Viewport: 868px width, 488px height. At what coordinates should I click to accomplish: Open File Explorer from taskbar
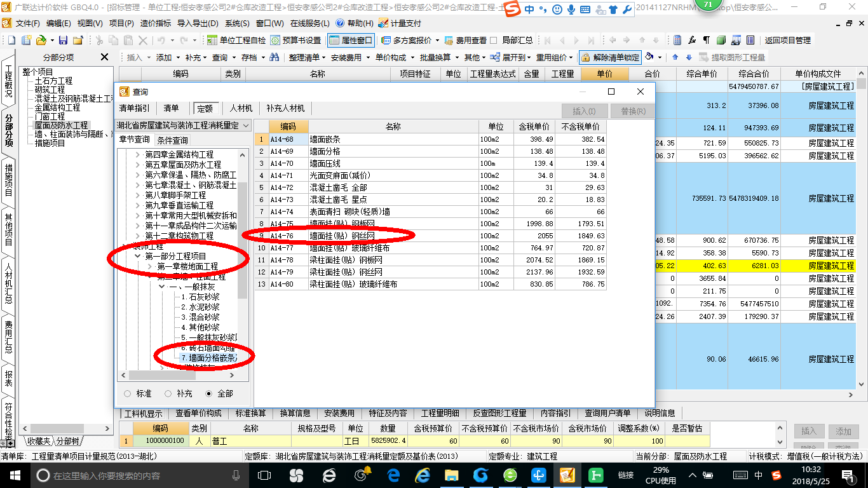tap(452, 475)
